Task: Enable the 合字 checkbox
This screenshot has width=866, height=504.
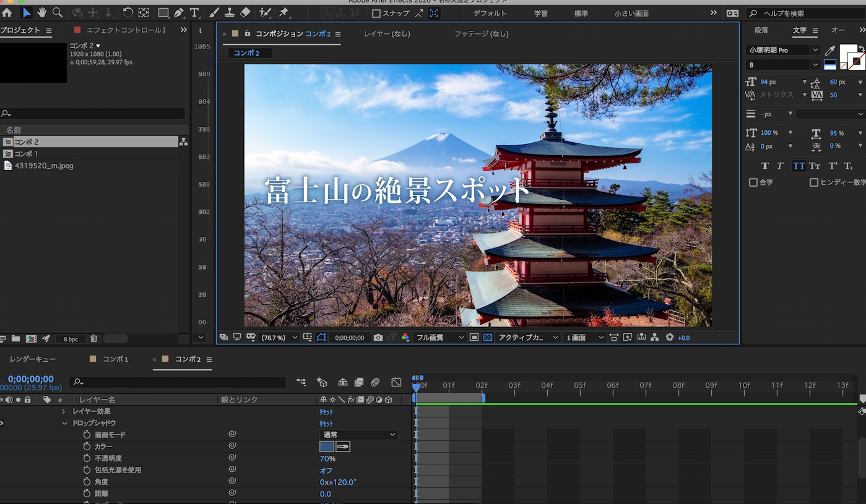Action: click(753, 182)
